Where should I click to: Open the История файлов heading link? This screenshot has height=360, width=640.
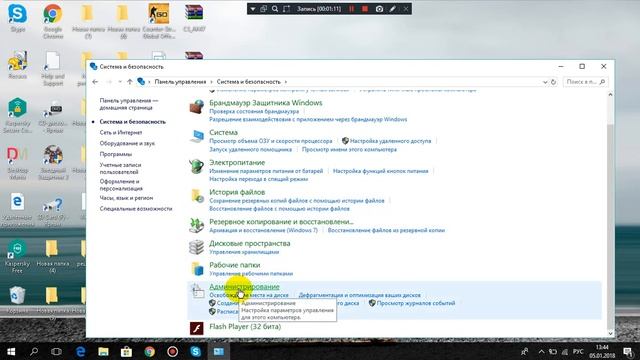coord(237,192)
